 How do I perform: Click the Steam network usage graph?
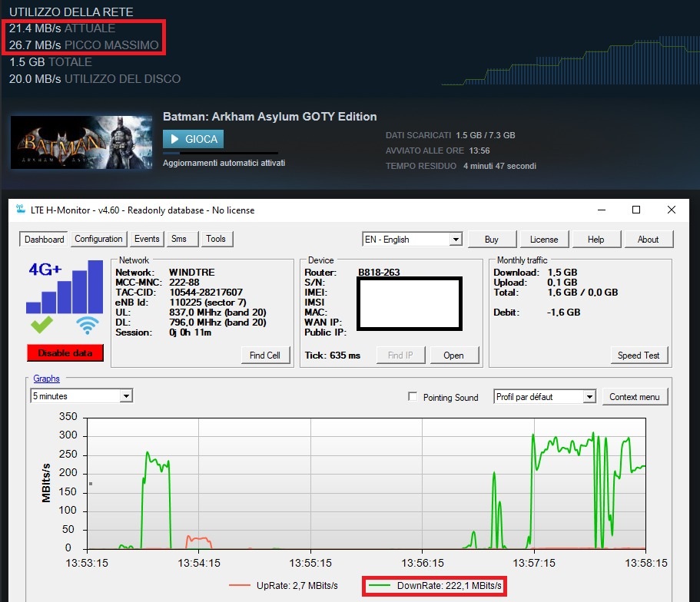570,60
